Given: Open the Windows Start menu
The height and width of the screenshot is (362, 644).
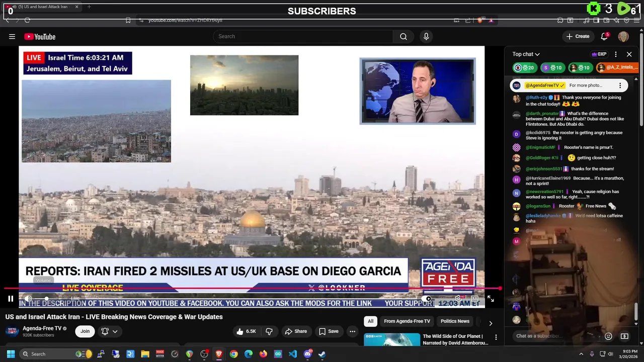Looking at the screenshot, I should pos(11,354).
